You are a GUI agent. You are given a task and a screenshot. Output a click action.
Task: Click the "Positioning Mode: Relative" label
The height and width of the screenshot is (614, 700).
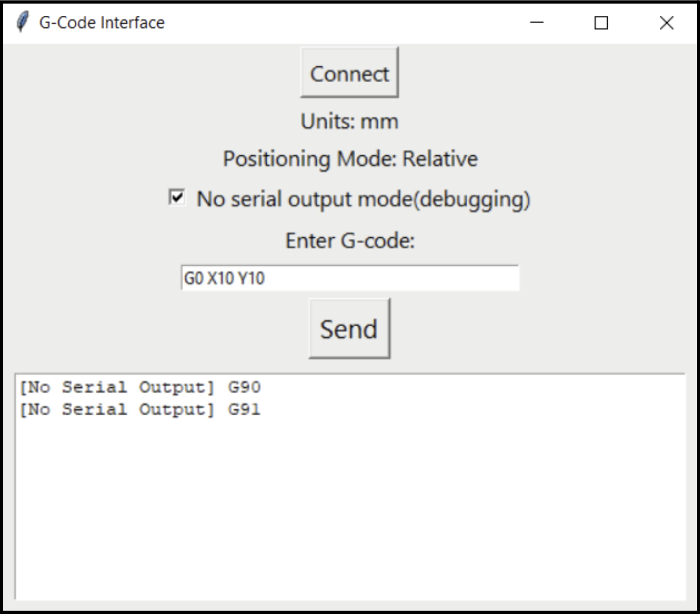point(350,159)
